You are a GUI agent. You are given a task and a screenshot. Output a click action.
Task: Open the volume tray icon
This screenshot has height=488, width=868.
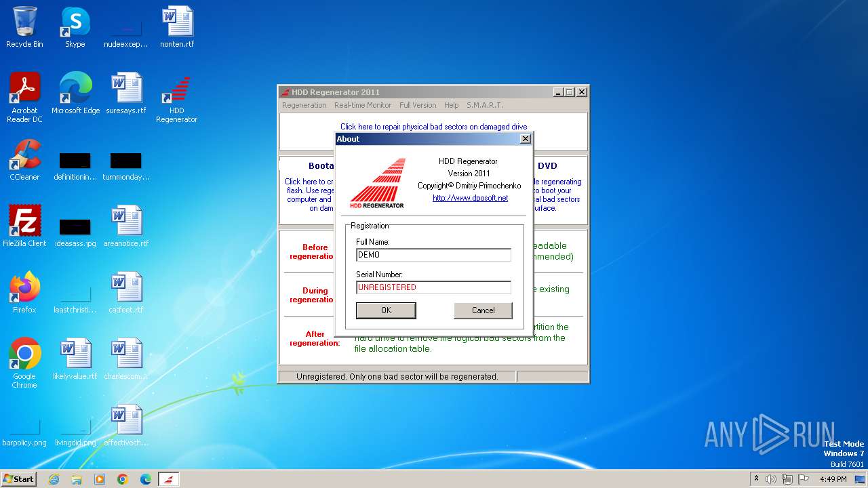[x=771, y=479]
